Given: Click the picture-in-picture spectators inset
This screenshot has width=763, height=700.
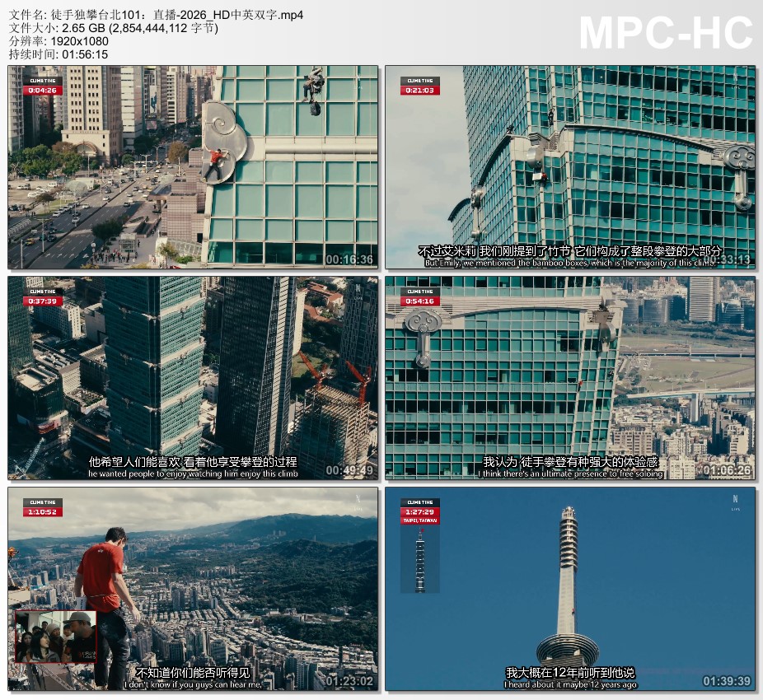Looking at the screenshot, I should coord(56,637).
